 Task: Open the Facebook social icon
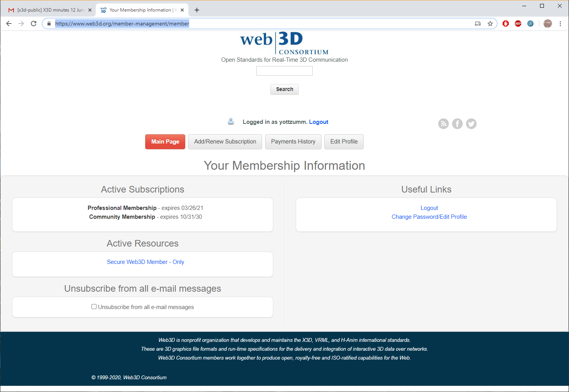click(x=457, y=124)
